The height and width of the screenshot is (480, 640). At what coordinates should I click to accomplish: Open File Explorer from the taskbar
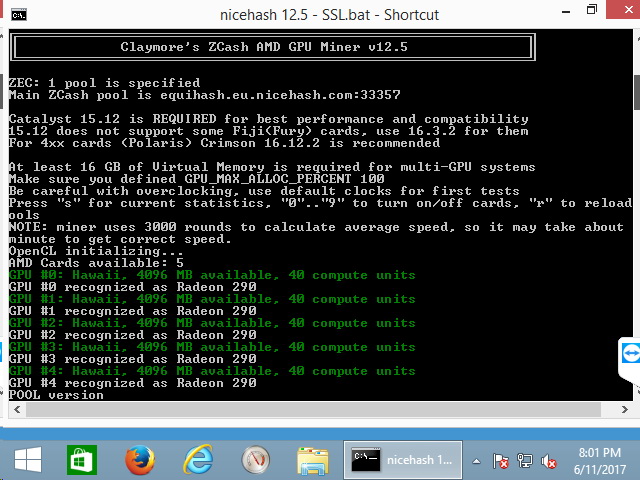click(x=313, y=461)
